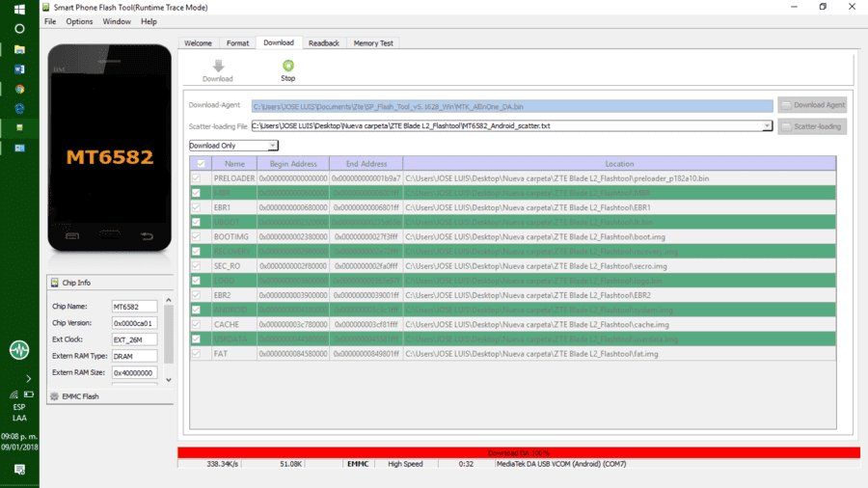The width and height of the screenshot is (868, 488).
Task: Click Chip Info scroll up arrow
Action: (x=169, y=301)
